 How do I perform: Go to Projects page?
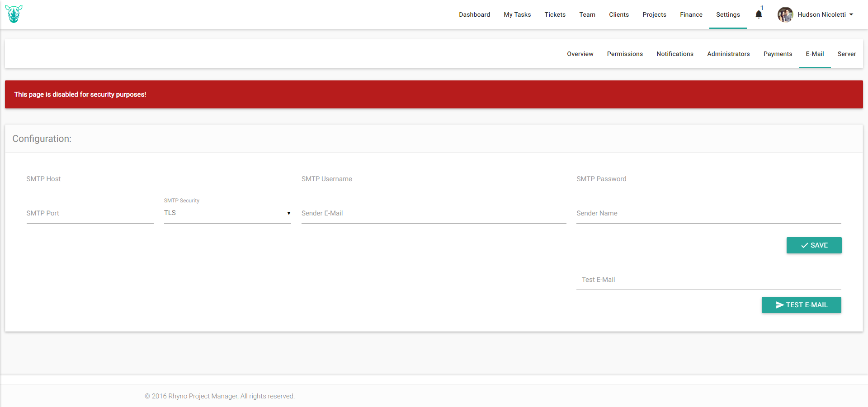click(654, 14)
